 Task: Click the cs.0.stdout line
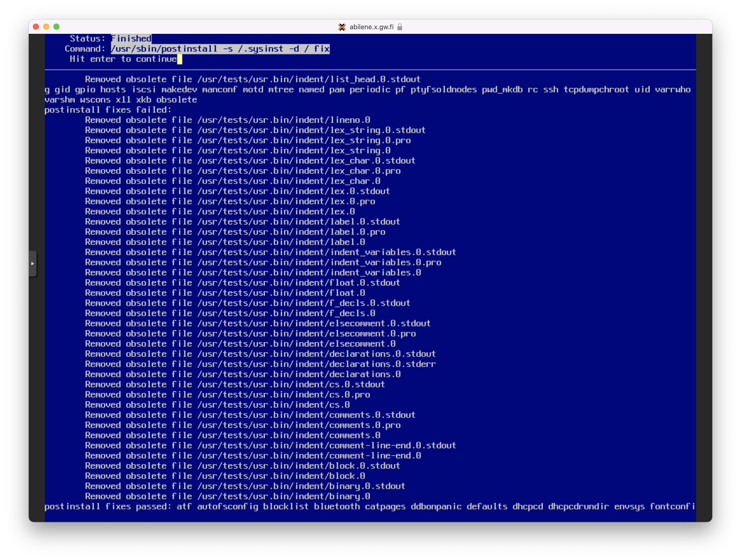coord(235,385)
